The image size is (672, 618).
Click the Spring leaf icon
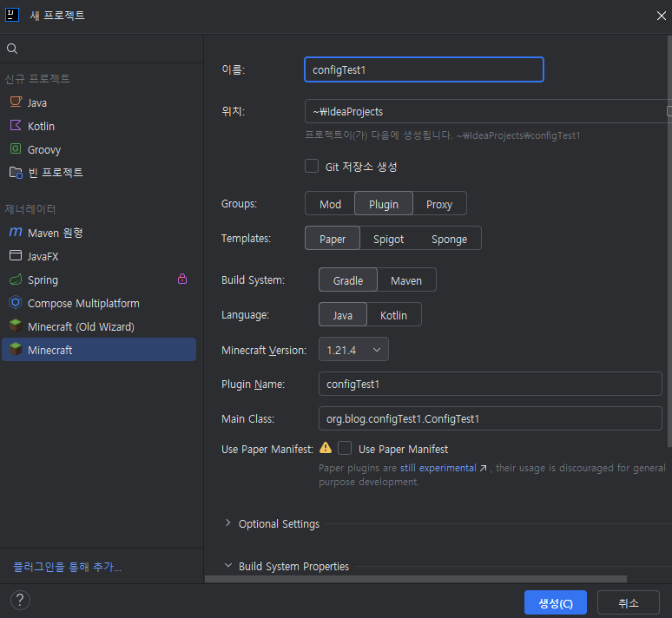click(16, 279)
